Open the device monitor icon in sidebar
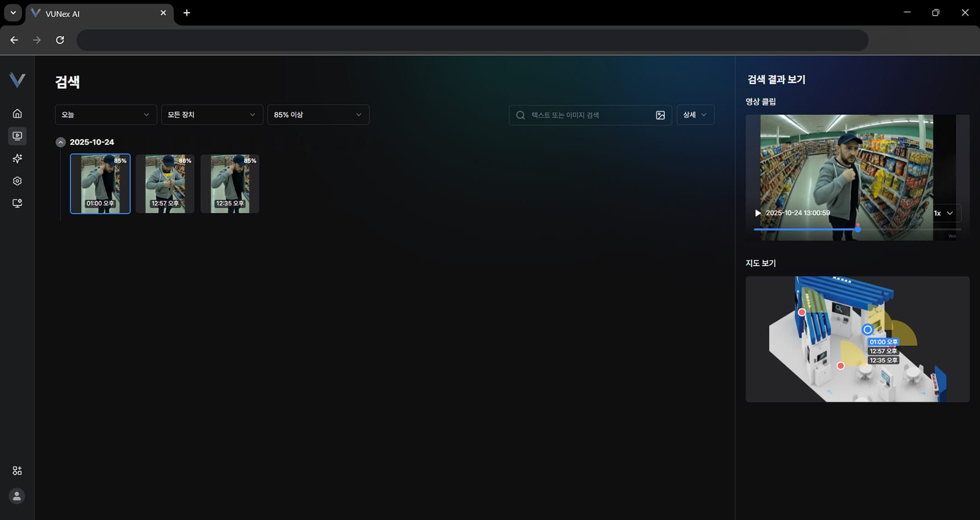The image size is (980, 520). [17, 203]
